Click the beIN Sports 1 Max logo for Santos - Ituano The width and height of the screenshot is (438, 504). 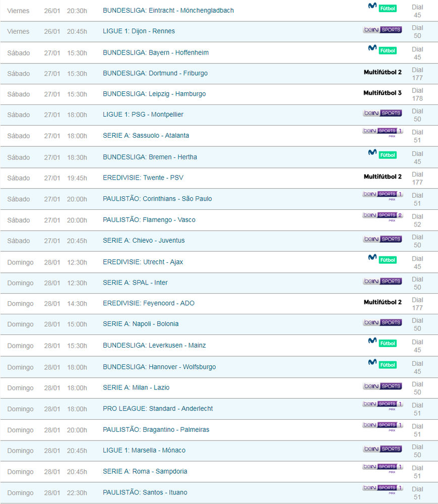pyautogui.click(x=382, y=488)
